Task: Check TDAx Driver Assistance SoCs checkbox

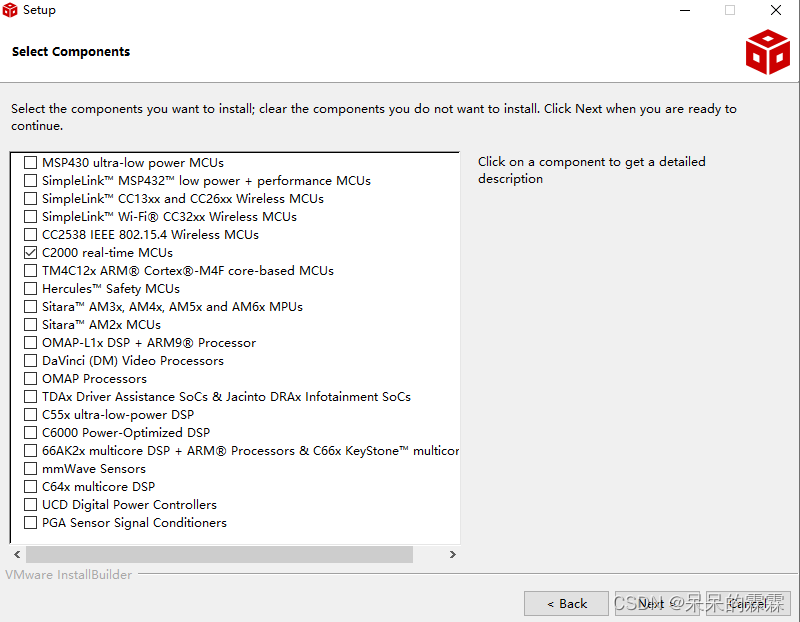Action: (x=31, y=396)
